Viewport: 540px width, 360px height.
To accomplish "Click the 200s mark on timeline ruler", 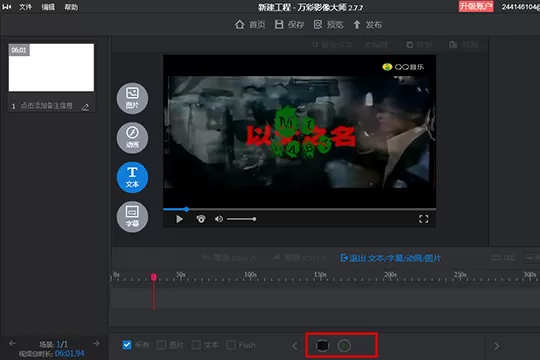I will click(390, 275).
